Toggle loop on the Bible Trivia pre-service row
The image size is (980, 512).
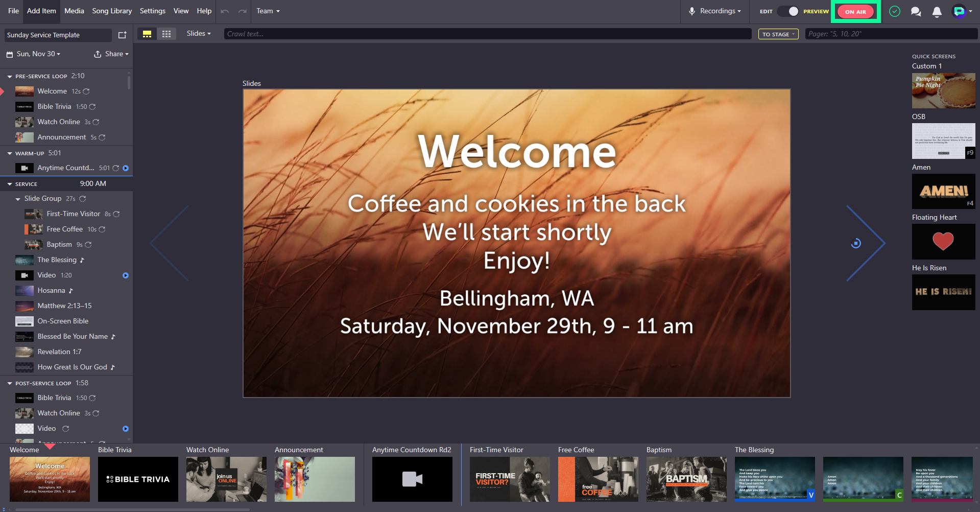(92, 107)
